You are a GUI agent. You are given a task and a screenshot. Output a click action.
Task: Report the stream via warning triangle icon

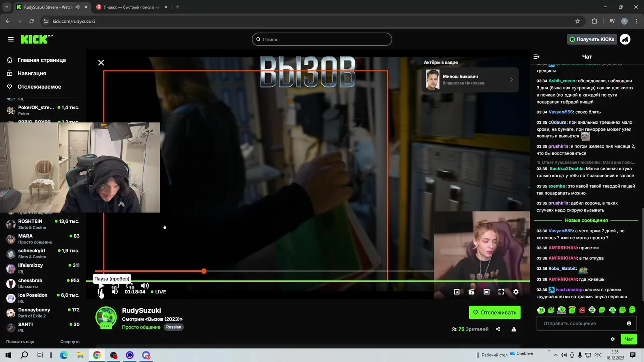click(x=514, y=329)
